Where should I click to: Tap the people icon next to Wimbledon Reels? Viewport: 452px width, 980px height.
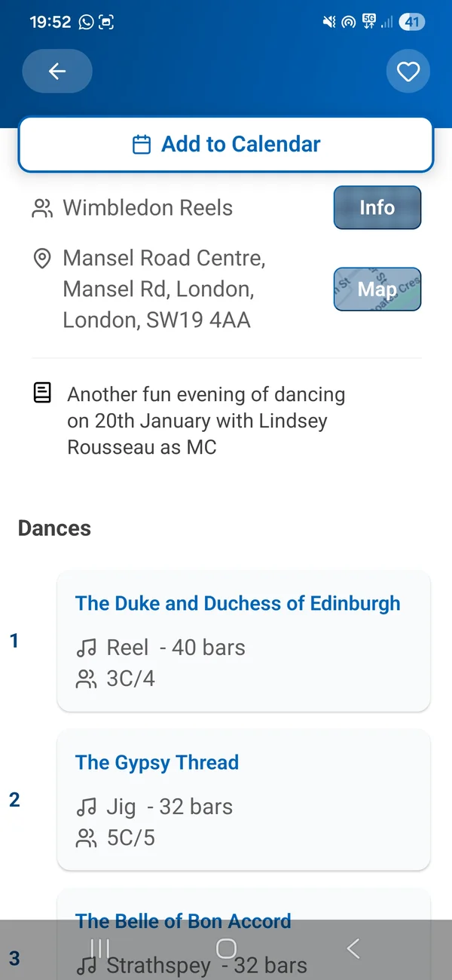[41, 208]
